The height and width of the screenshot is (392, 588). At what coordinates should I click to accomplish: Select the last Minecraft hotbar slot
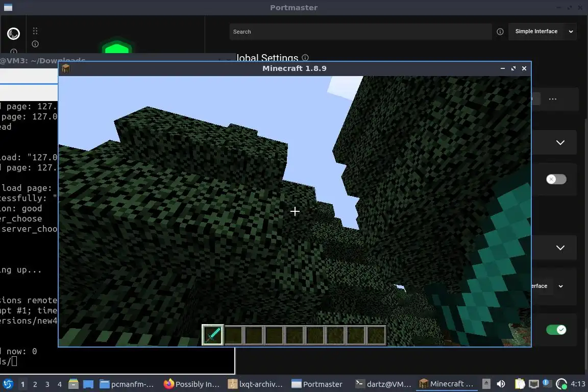[376, 335]
